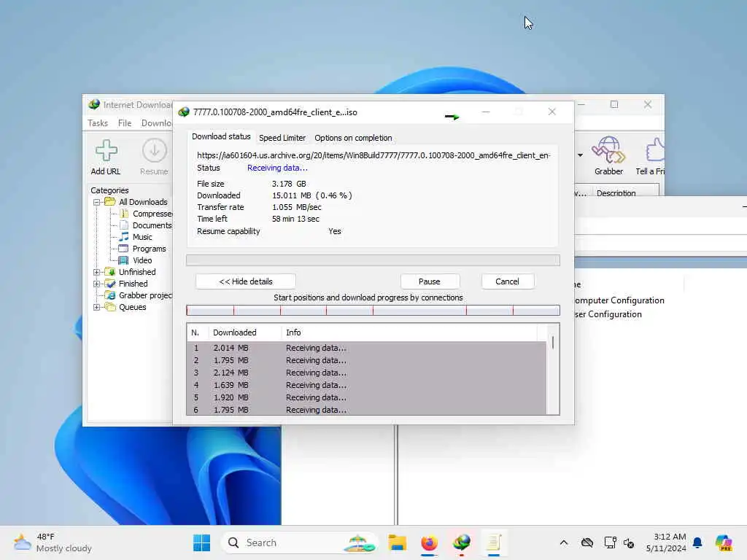Click the Description column header in IDM
The width and height of the screenshot is (747, 560).
(616, 192)
